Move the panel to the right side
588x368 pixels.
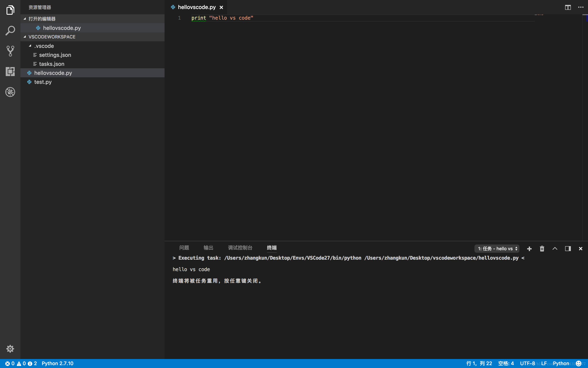pos(568,248)
